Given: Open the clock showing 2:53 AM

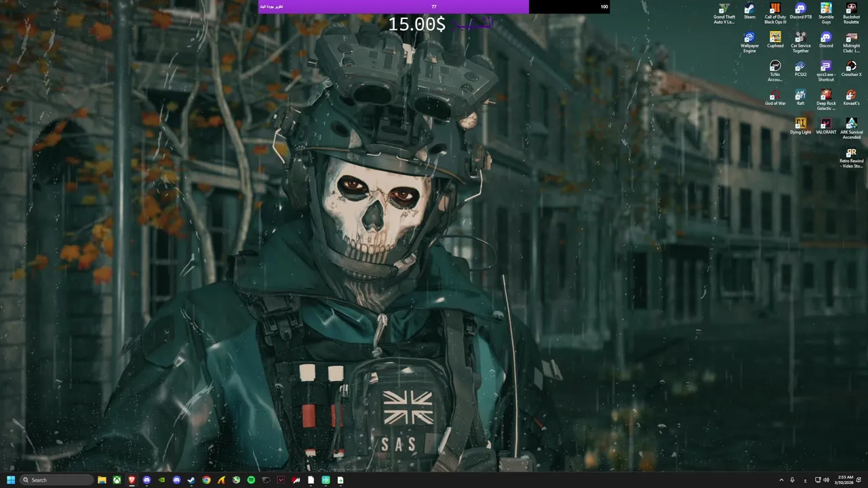Looking at the screenshot, I should pos(844,480).
